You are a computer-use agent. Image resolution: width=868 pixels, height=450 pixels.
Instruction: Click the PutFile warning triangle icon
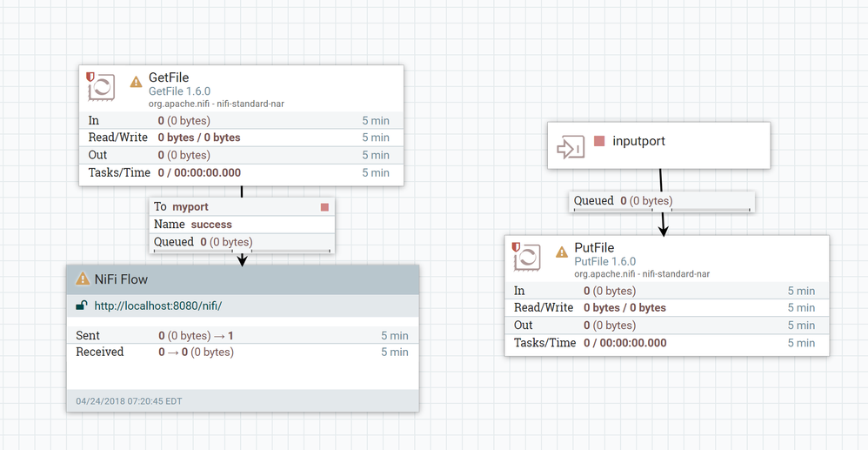(x=562, y=252)
